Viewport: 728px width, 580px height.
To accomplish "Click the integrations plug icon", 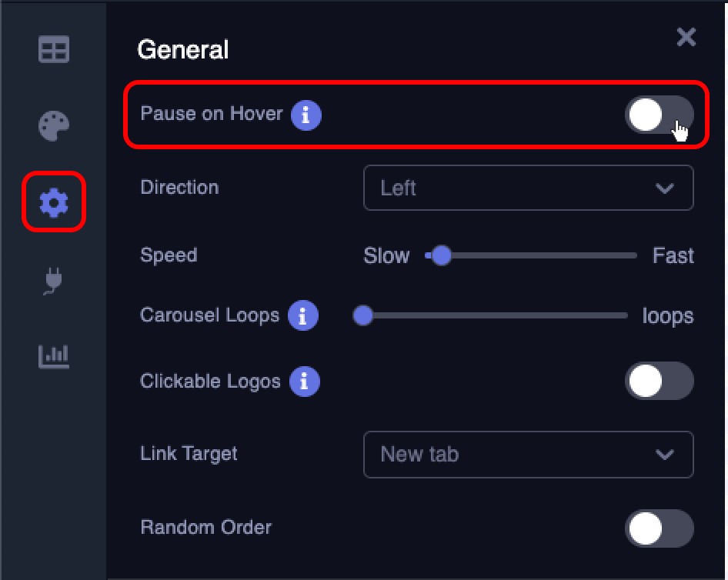I will [52, 280].
